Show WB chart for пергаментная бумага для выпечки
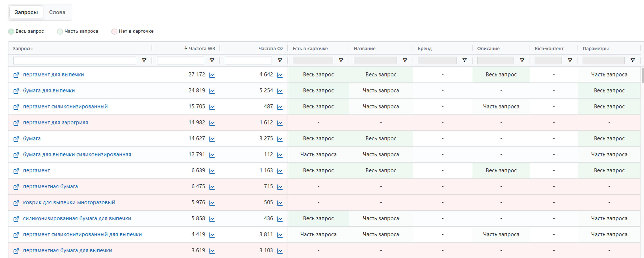 click(x=212, y=251)
